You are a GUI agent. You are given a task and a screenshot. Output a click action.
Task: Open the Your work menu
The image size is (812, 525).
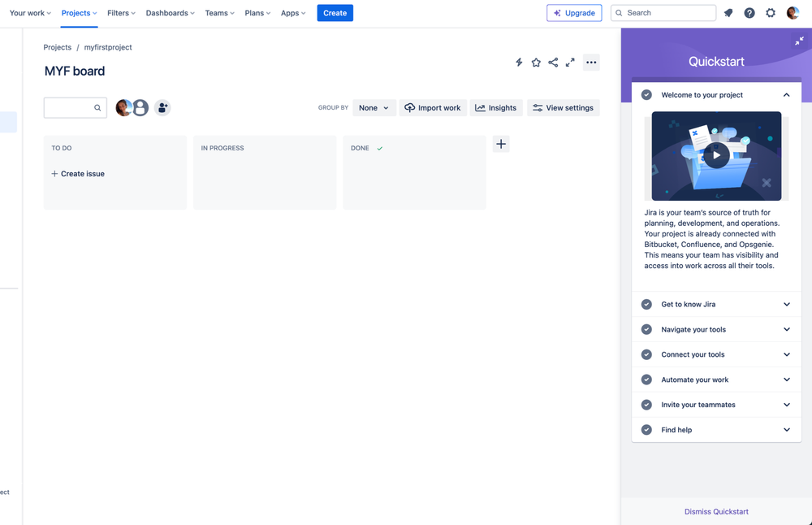(30, 13)
